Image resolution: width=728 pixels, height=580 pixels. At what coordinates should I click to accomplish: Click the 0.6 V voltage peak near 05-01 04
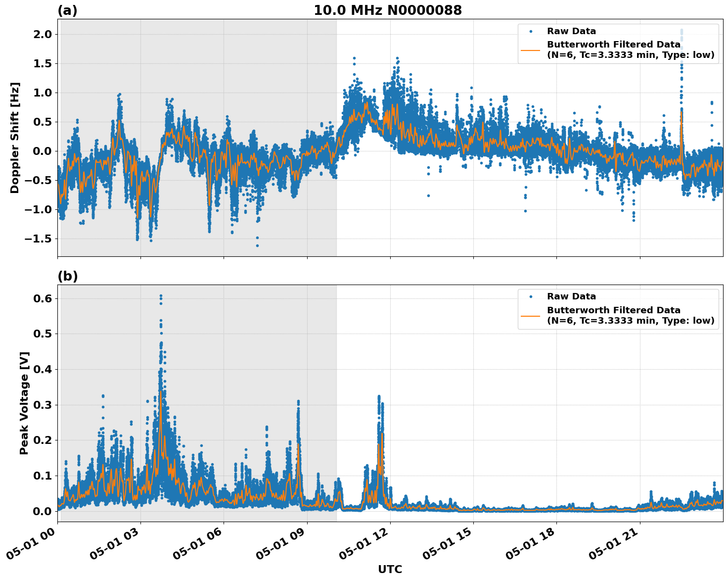(x=161, y=295)
